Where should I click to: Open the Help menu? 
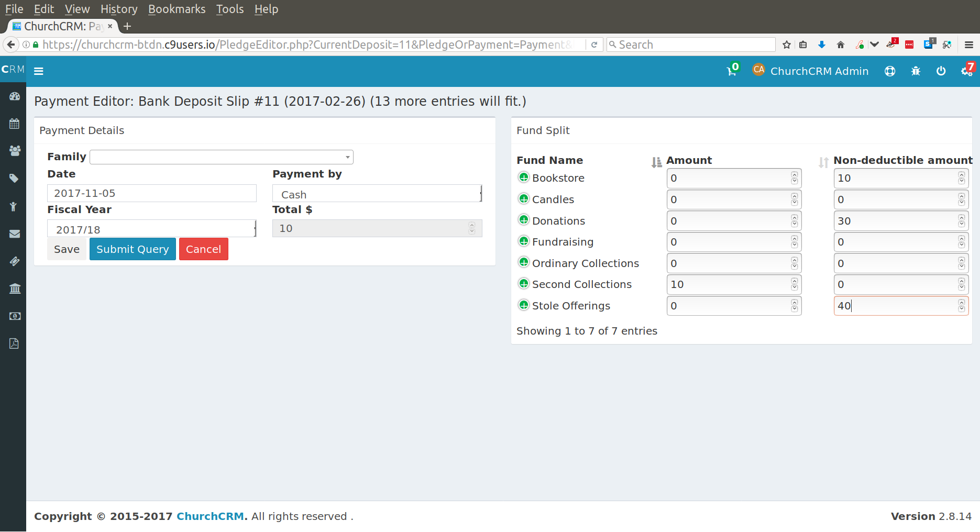point(266,9)
